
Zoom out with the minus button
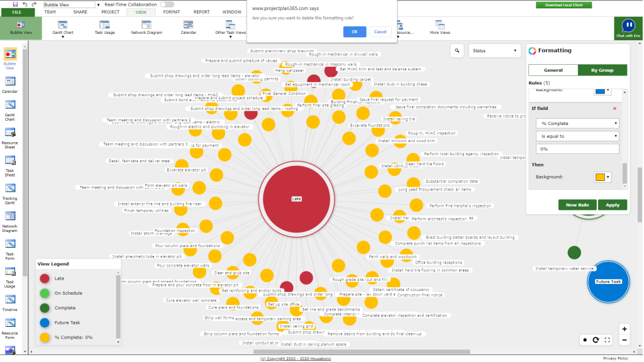(625, 340)
